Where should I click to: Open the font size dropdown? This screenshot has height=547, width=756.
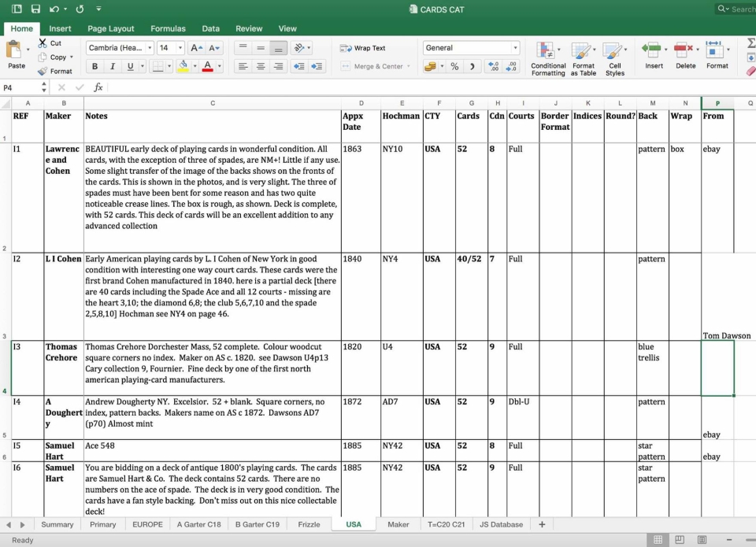[180, 48]
